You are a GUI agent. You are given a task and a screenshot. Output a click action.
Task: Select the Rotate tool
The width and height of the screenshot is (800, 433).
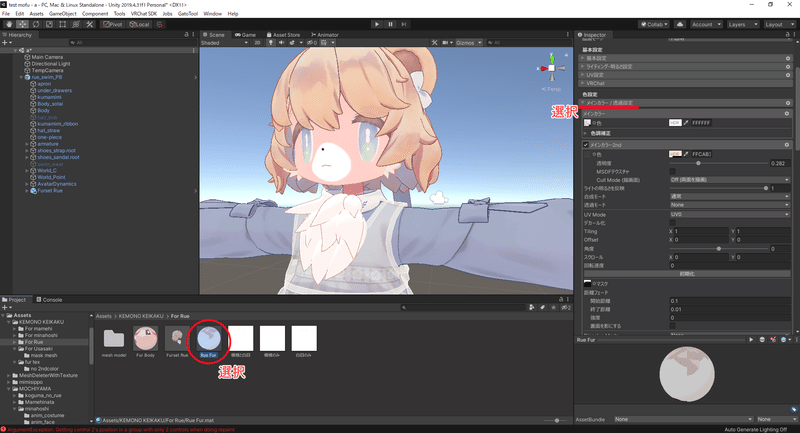click(x=36, y=24)
